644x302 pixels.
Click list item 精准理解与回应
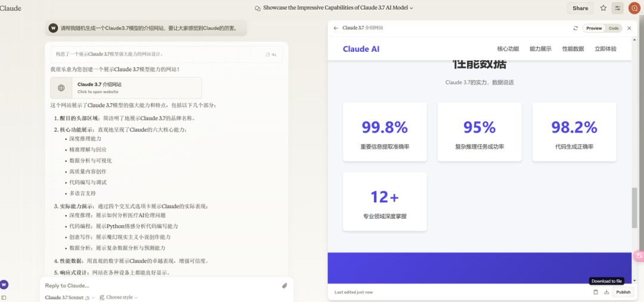88,150
